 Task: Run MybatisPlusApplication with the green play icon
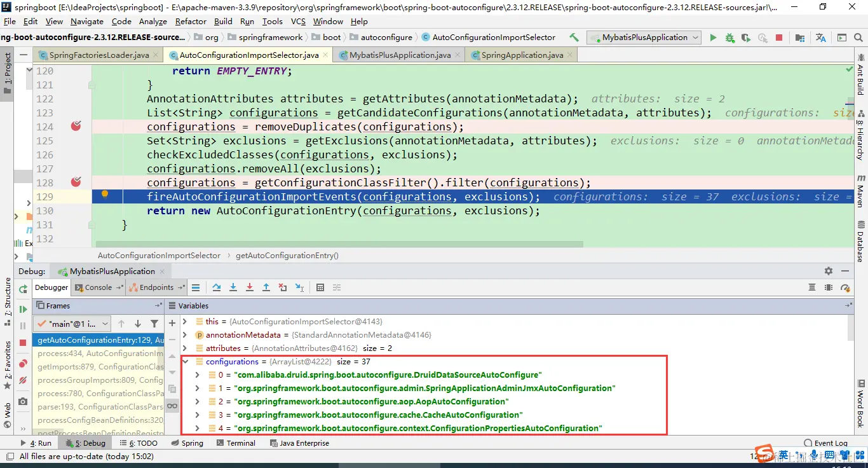(x=713, y=38)
